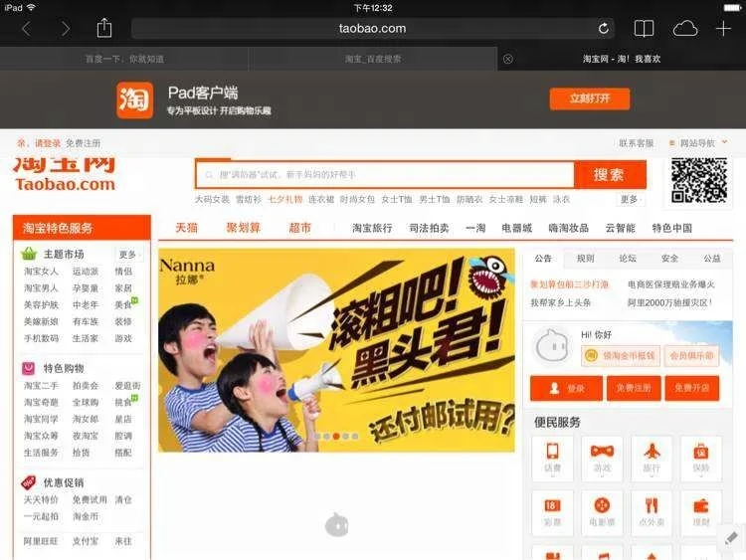Expand 网站导航 dropdown
This screenshot has width=746, height=560.
click(698, 143)
